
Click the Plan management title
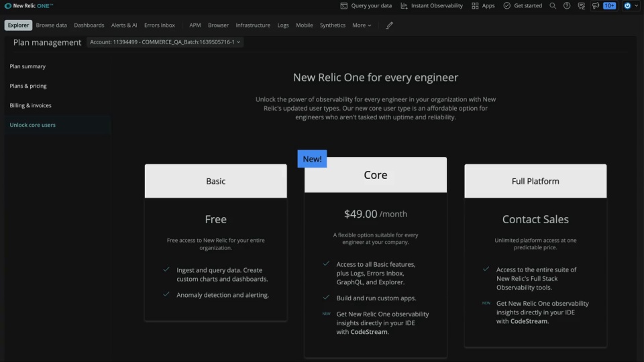point(47,42)
